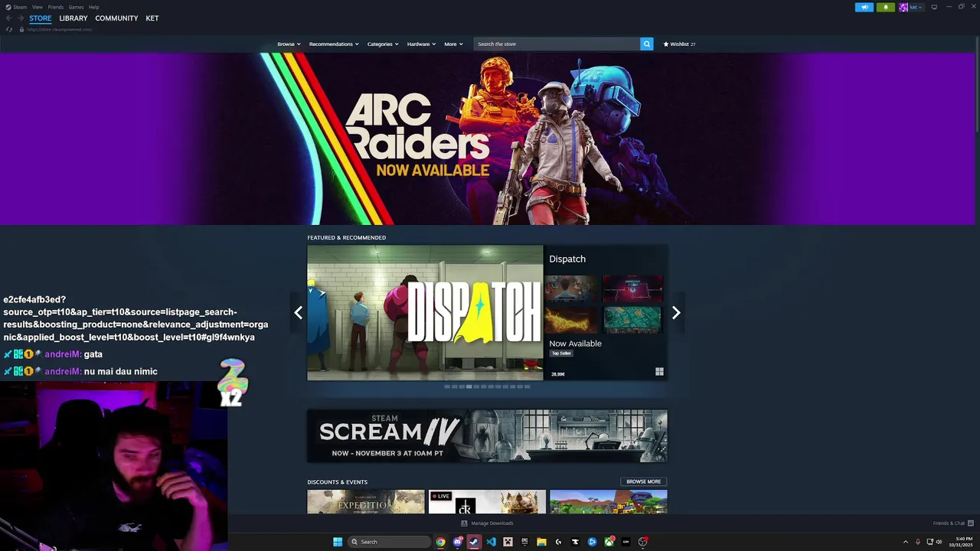The width and height of the screenshot is (980, 551).
Task: Click the Windows platform icon on Dispatch
Action: coord(659,372)
